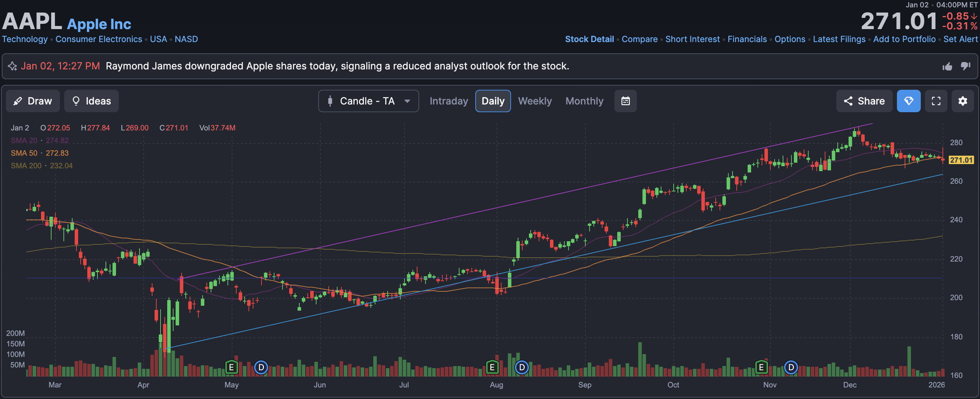Go to the Options link

(x=790, y=39)
